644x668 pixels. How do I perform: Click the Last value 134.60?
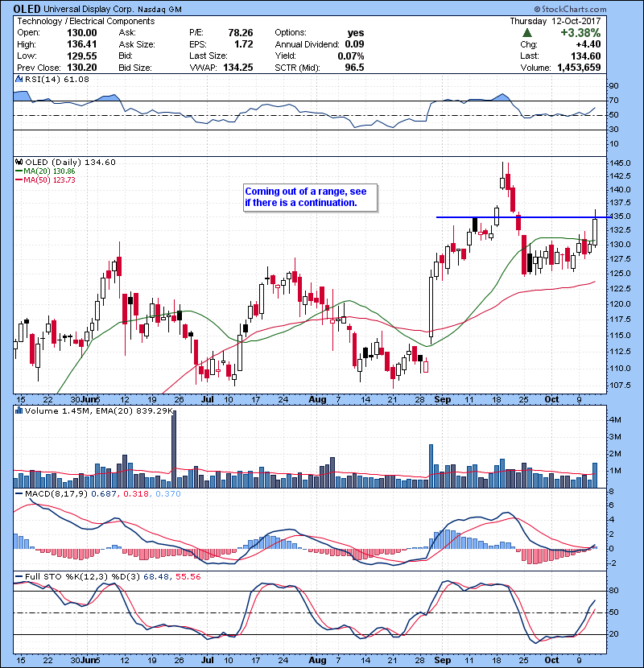[585, 56]
